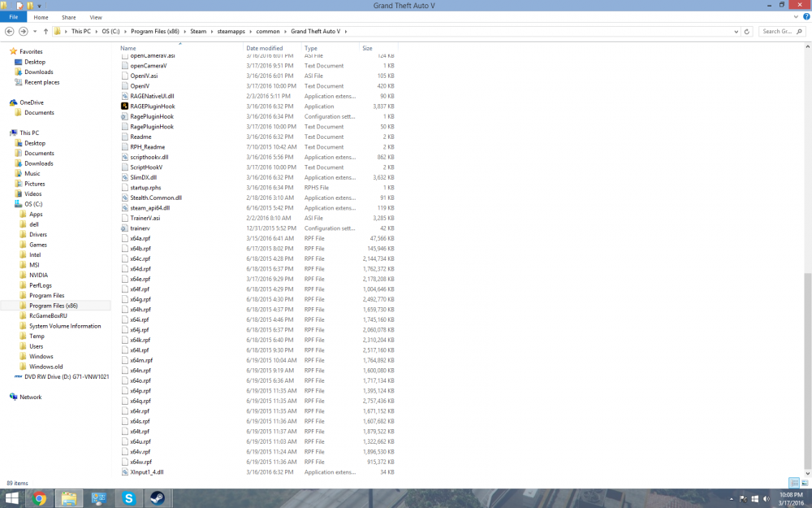Open the File menu
This screenshot has width=812, height=508.
(13, 16)
